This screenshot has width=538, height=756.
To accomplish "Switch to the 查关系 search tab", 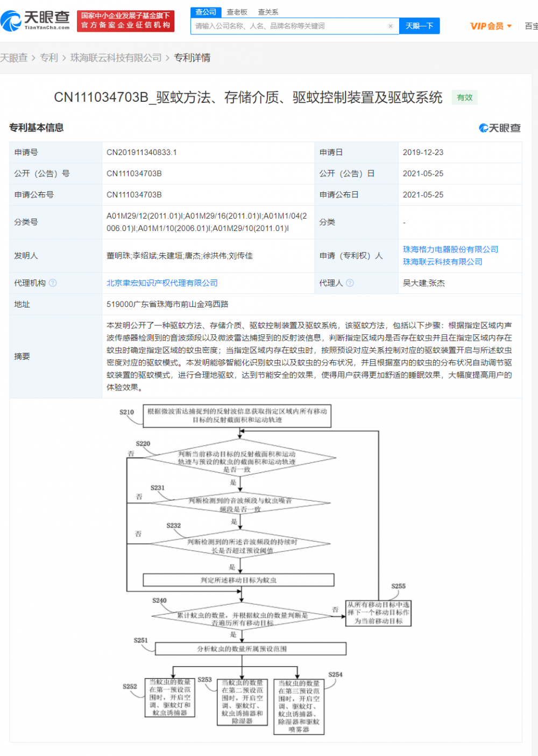I will tap(267, 12).
